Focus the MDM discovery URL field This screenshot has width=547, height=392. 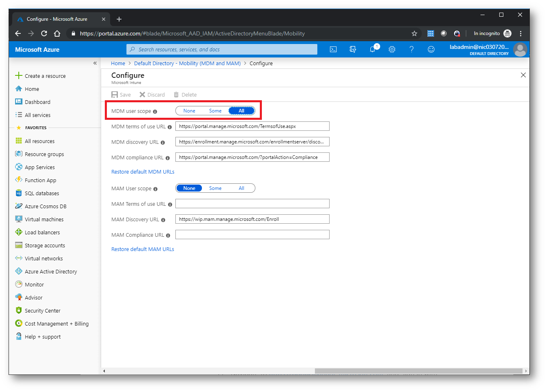[x=252, y=142]
